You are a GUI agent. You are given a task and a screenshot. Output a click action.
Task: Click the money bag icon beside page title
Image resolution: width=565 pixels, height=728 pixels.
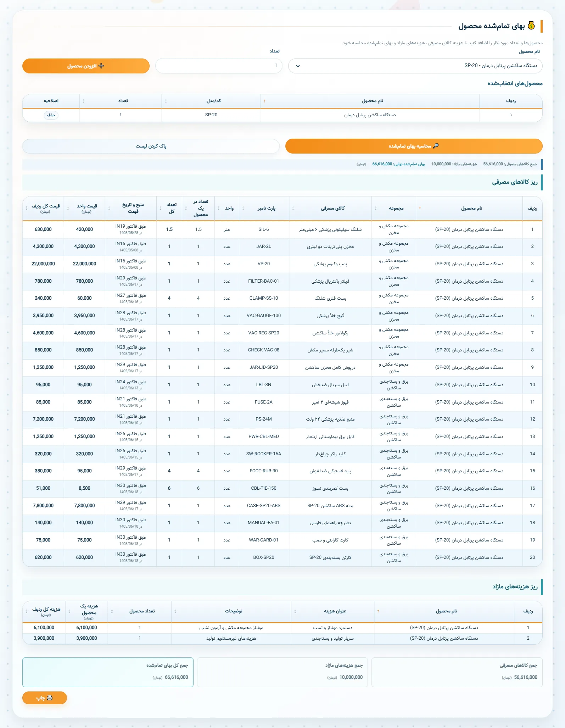[x=531, y=26]
